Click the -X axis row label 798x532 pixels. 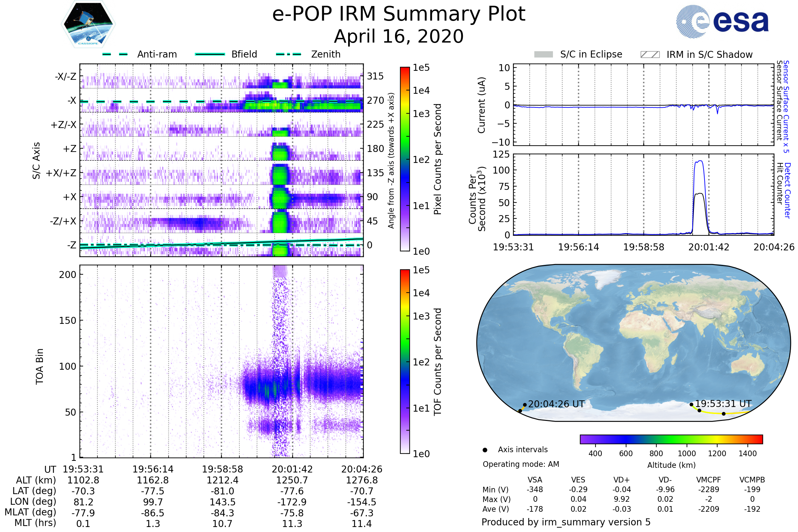point(72,101)
